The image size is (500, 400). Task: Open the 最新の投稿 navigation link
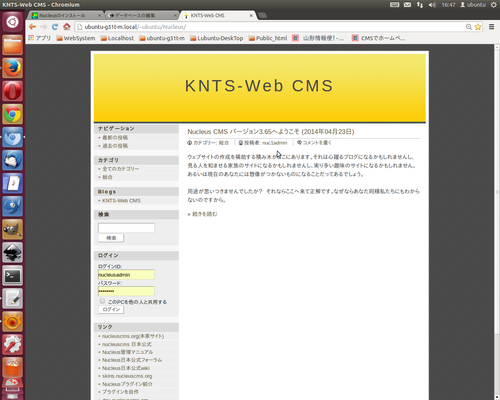point(115,137)
